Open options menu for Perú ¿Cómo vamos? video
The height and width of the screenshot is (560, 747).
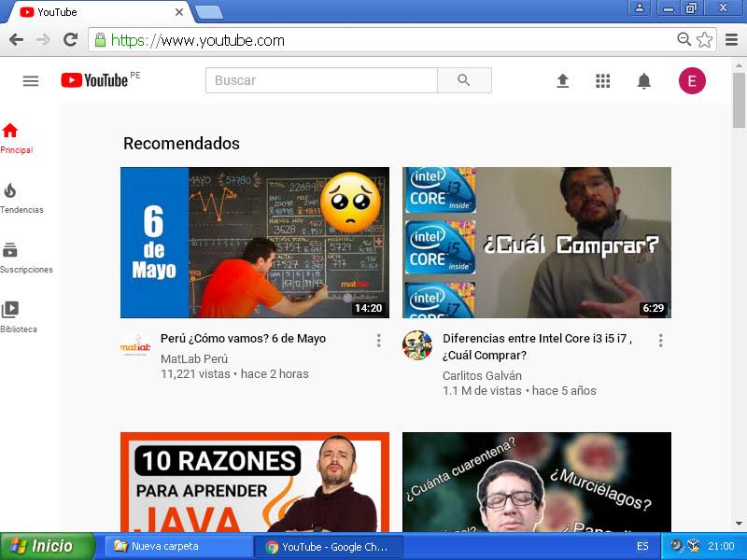click(379, 340)
